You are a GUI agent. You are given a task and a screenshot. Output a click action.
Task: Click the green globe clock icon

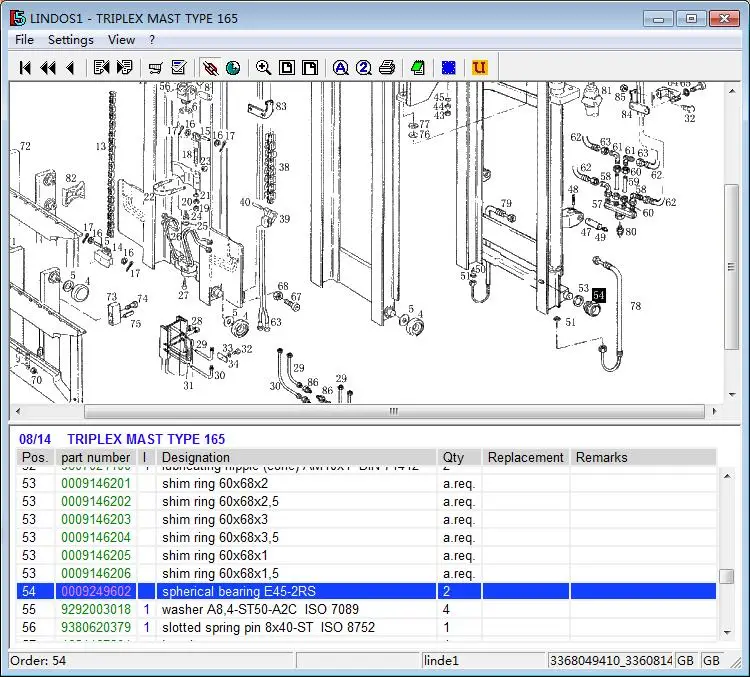[x=233, y=68]
